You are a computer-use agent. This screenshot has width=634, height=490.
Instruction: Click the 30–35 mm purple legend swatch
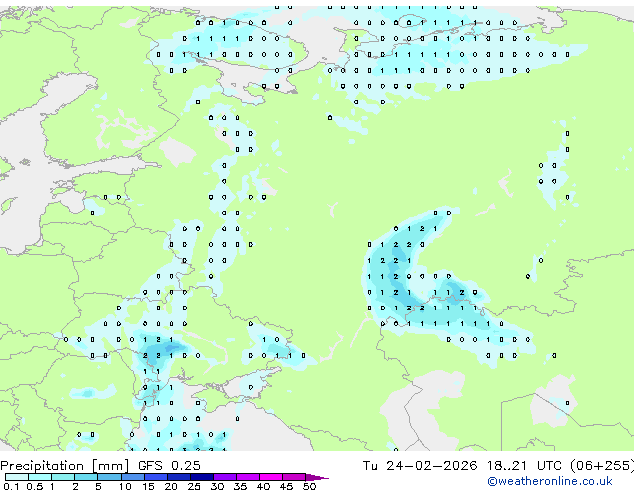point(225,477)
